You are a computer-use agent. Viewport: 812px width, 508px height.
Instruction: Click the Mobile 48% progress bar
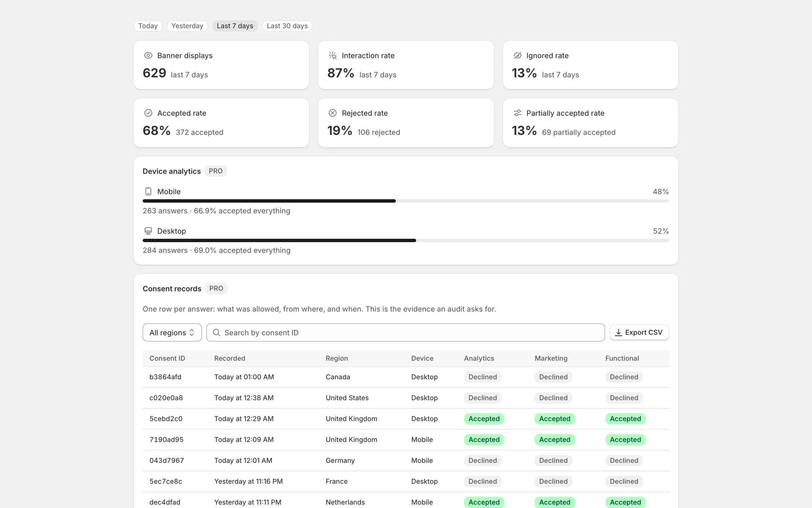[x=406, y=201]
